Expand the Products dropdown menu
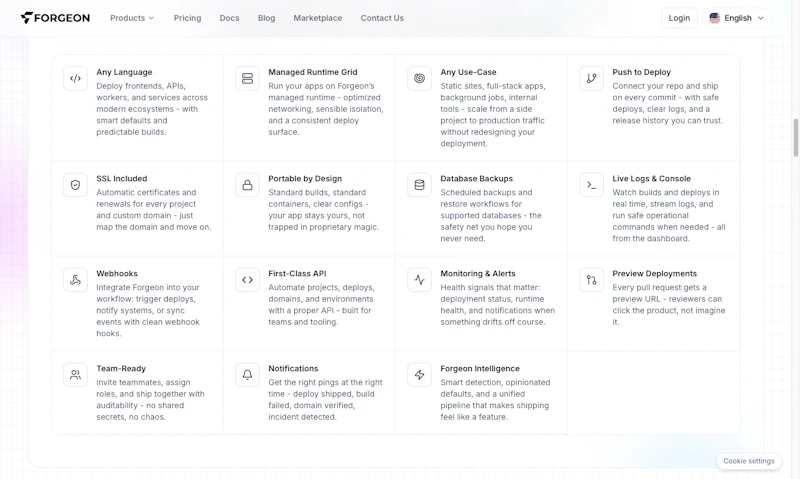Screen dimensions: 800x479 [132, 18]
